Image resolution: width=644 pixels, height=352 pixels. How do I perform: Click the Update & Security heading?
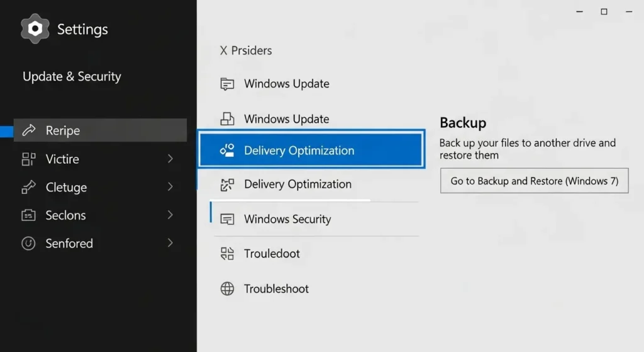tap(72, 76)
